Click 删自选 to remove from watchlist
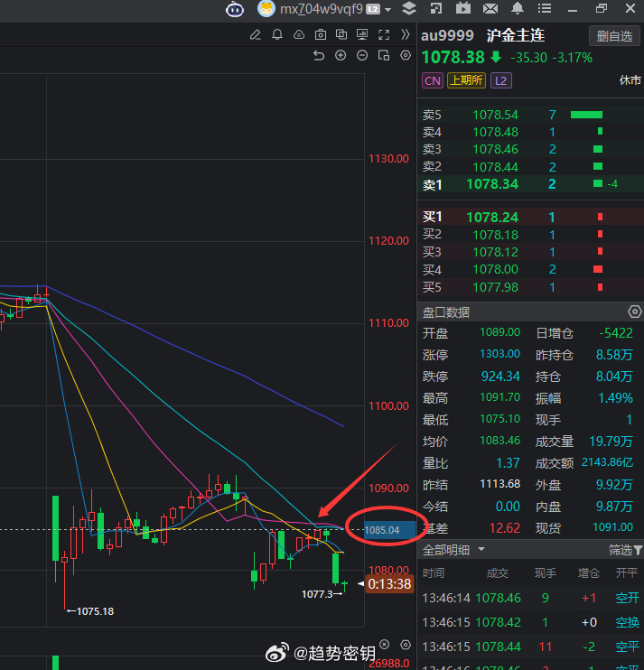The image size is (644, 670). click(614, 36)
